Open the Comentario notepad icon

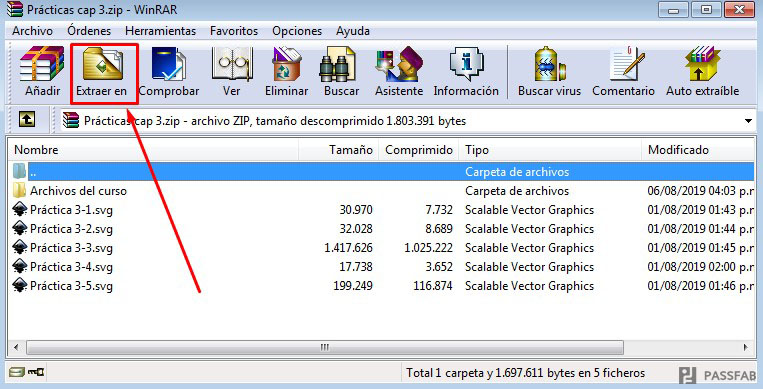coord(627,64)
